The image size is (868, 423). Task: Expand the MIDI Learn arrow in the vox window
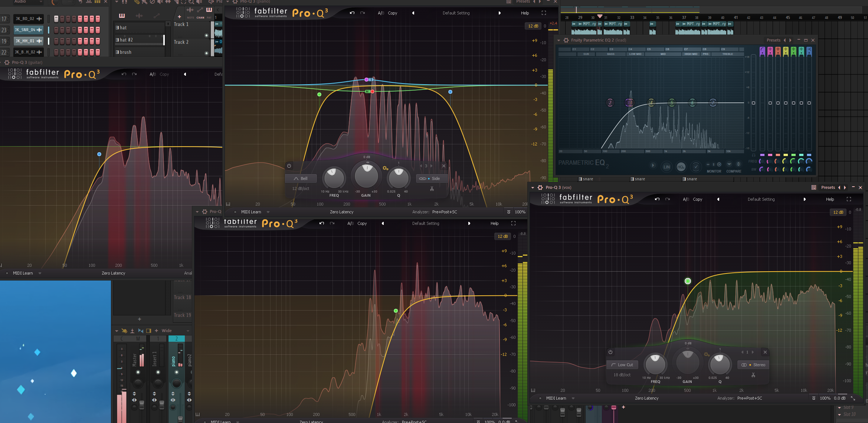click(573, 398)
